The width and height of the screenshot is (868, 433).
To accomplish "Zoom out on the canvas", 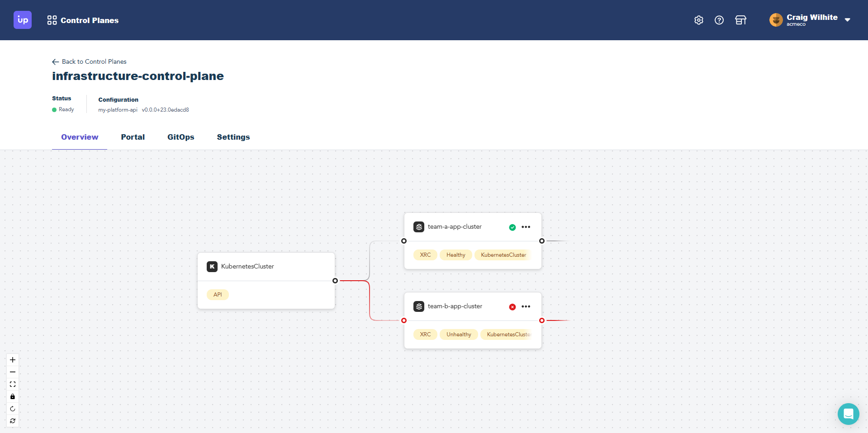I will 12,372.
